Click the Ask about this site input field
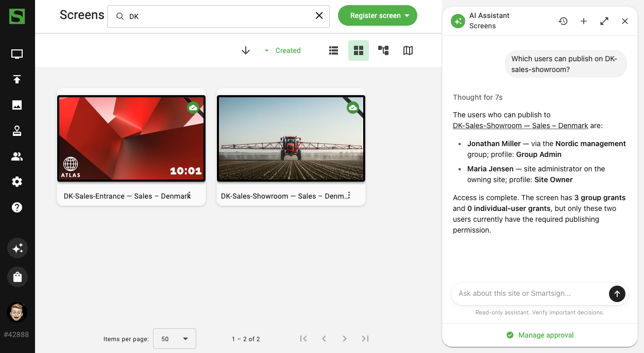The height and width of the screenshot is (353, 644). (531, 293)
